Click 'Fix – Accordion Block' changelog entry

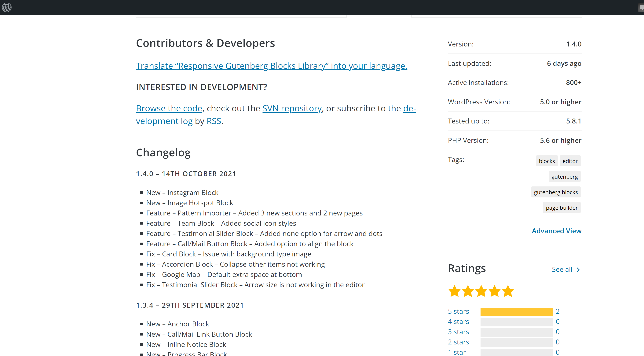(236, 264)
